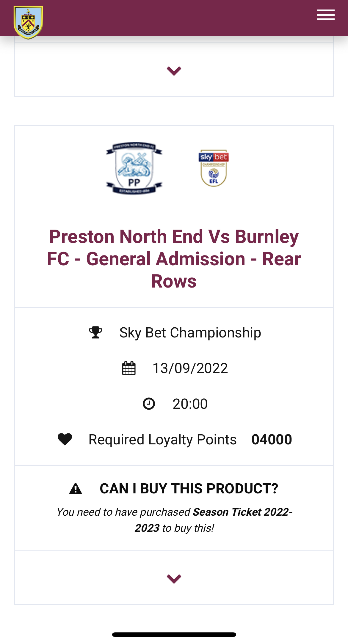Image resolution: width=348 pixels, height=644 pixels.
Task: Tap the Burnley FC club crest
Action: (x=28, y=22)
